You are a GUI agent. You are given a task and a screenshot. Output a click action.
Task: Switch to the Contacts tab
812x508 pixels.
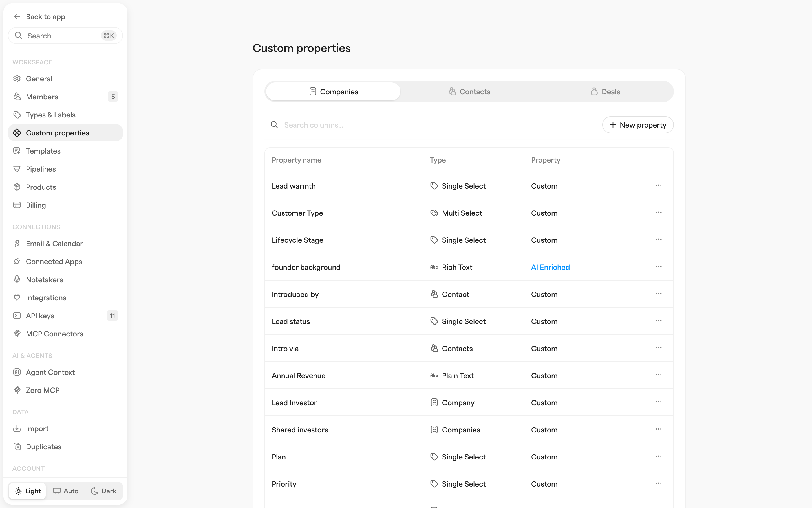[469, 92]
